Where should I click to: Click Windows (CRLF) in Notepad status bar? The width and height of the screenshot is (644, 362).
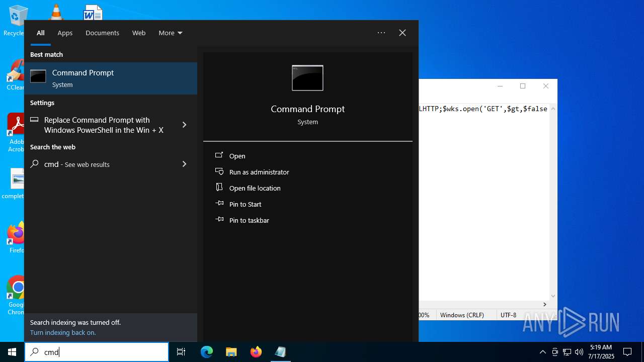pos(462,315)
